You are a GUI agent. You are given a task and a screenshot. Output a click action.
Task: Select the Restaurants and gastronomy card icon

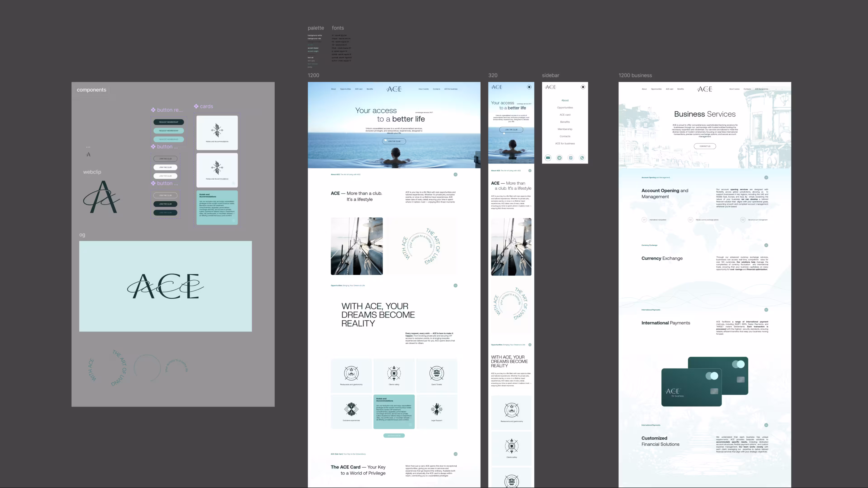click(x=351, y=373)
